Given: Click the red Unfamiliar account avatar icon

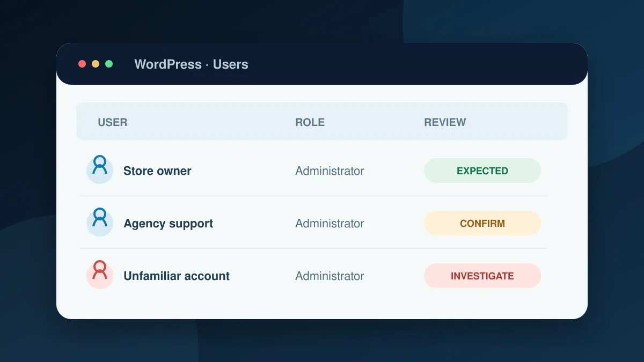Looking at the screenshot, I should click(100, 276).
